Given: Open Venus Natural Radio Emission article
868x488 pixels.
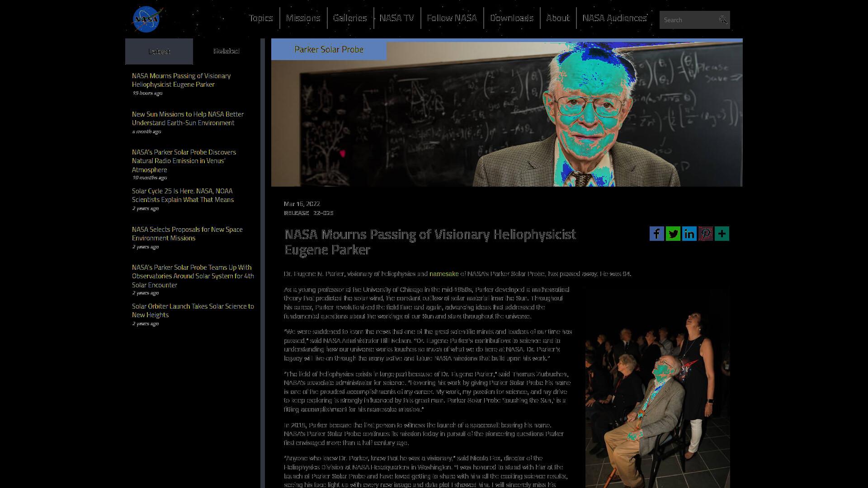Looking at the screenshot, I should tap(184, 161).
